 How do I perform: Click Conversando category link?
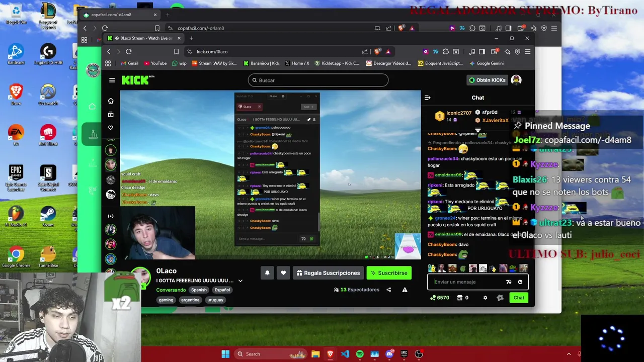[x=171, y=290]
